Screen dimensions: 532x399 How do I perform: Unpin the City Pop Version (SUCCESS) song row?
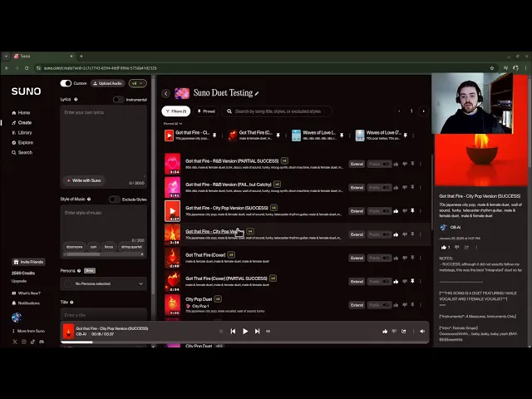coord(412,210)
